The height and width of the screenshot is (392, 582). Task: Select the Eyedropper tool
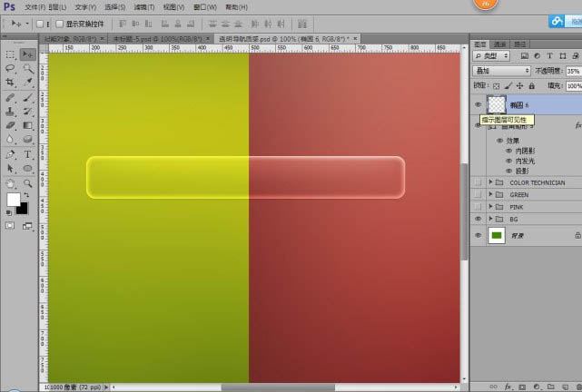[x=27, y=83]
